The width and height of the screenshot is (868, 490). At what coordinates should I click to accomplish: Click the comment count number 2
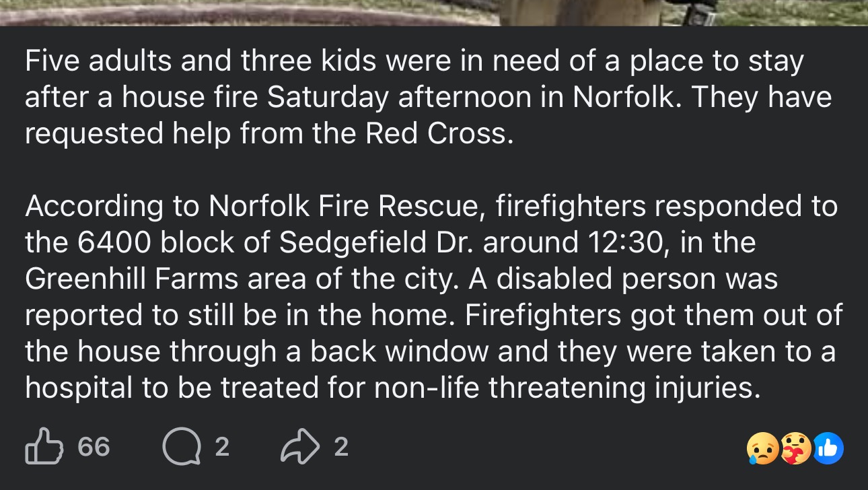222,447
